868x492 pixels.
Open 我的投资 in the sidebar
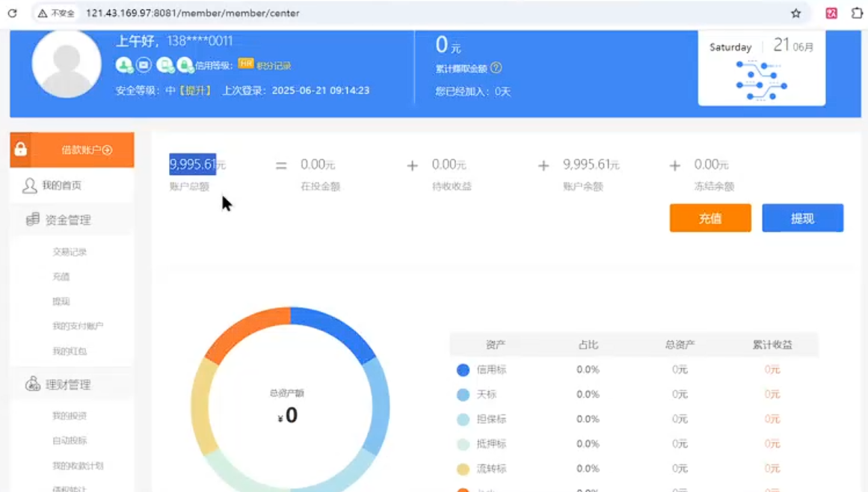coord(70,416)
